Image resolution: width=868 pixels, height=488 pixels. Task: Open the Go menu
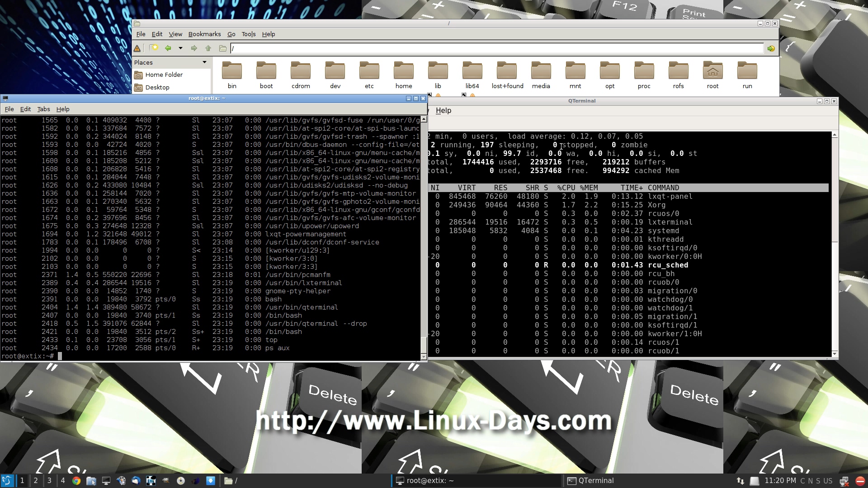[231, 34]
